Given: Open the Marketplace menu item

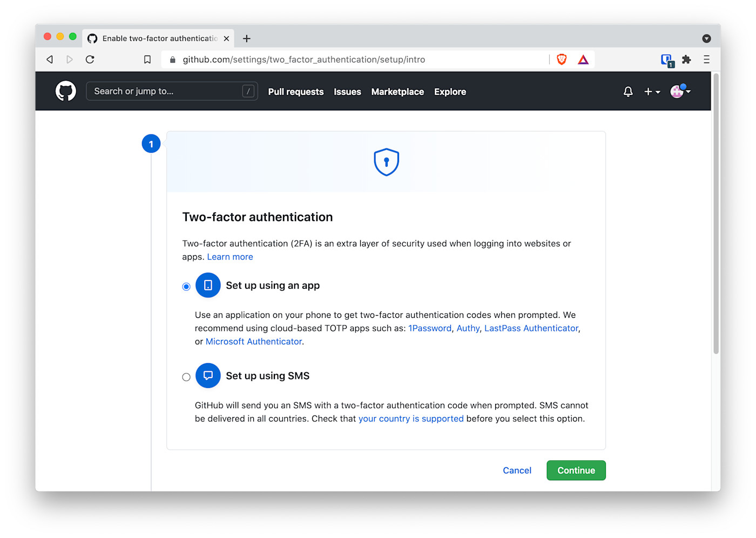Looking at the screenshot, I should (397, 92).
